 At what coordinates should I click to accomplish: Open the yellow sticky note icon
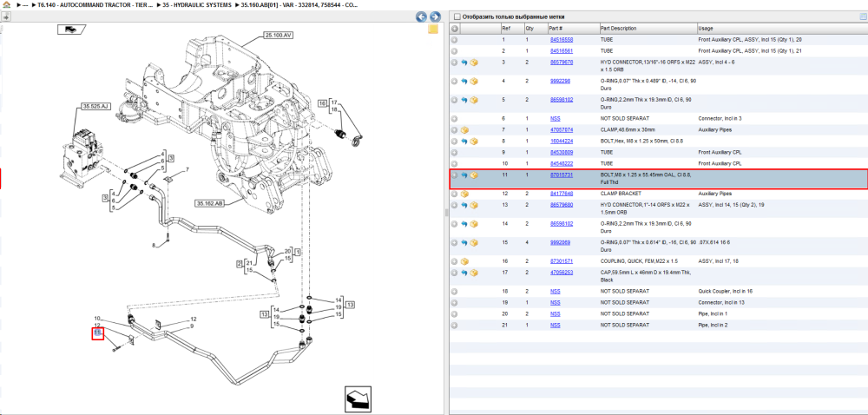point(433,29)
